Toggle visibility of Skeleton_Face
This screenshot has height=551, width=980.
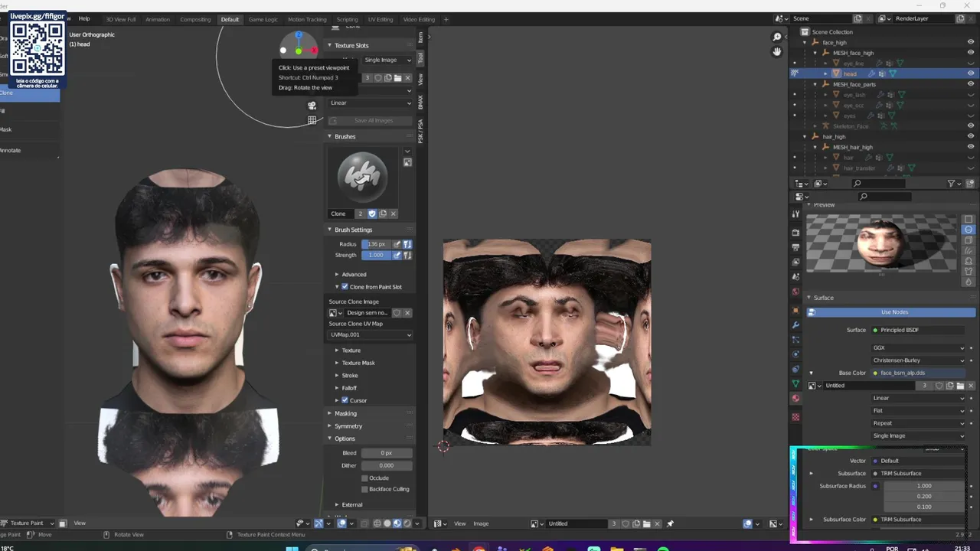tap(971, 126)
